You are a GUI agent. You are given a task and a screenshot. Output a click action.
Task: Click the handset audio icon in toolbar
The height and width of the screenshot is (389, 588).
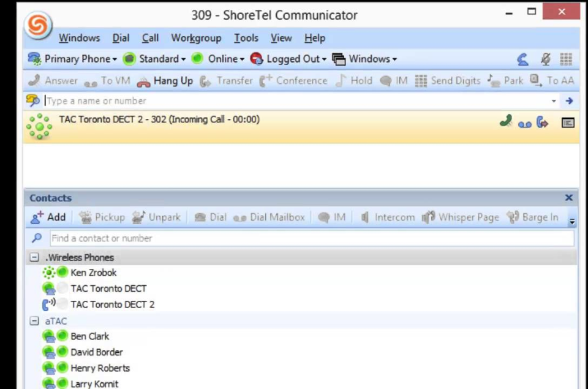pyautogui.click(x=522, y=59)
